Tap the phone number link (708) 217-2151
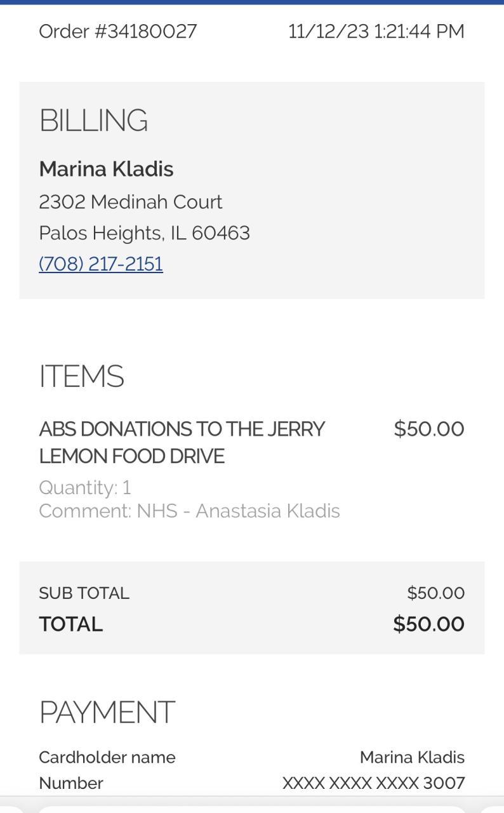This screenshot has height=813, width=504. click(101, 264)
